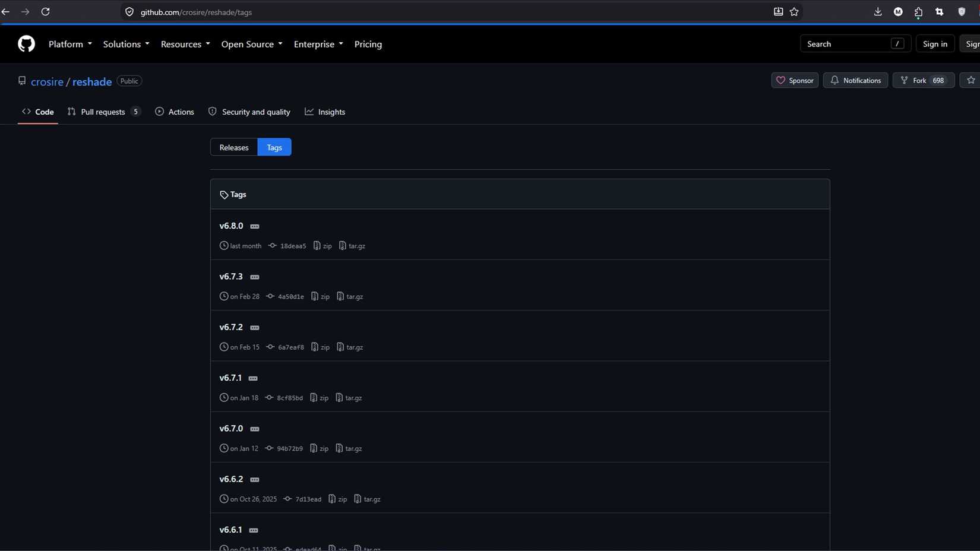Open the reshade repository link
Screen dimensions: 980x551
[x=92, y=82]
